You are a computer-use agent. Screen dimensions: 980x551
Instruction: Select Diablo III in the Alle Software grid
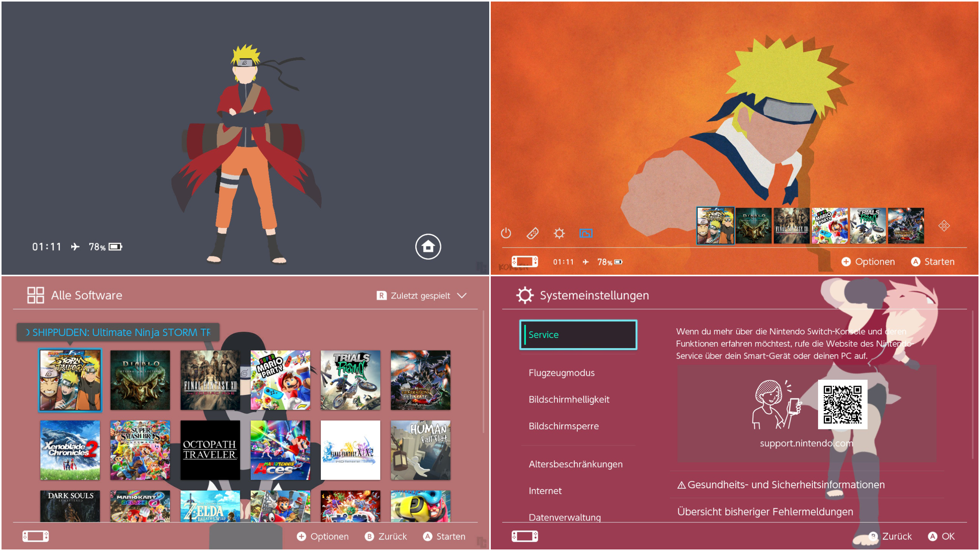click(140, 380)
